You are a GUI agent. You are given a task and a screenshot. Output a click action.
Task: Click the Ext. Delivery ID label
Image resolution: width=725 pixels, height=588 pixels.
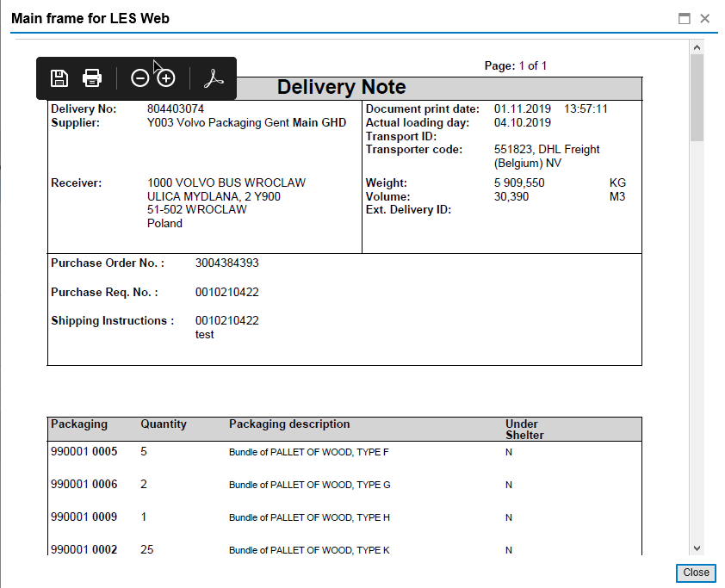[409, 209]
